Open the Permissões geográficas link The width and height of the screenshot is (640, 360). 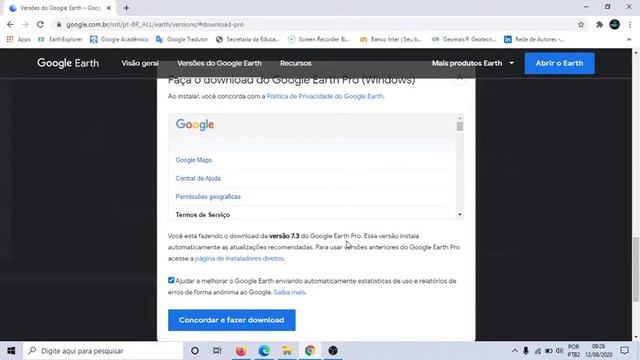click(208, 197)
